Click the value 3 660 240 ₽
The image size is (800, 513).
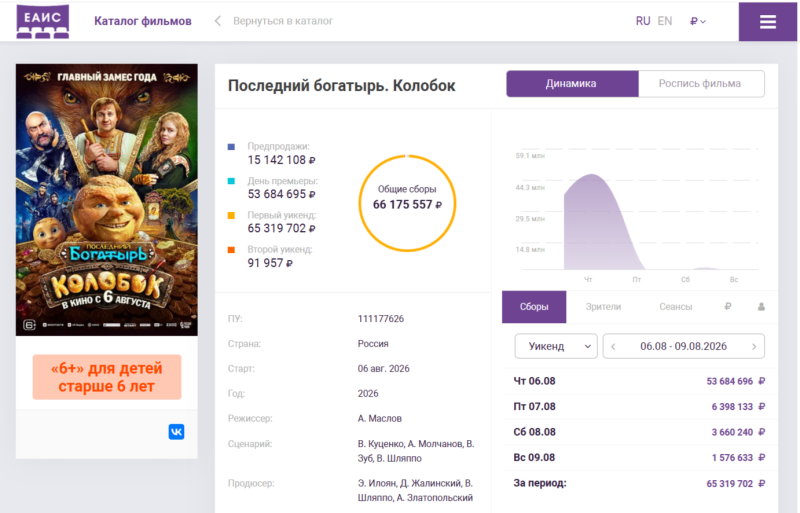click(738, 432)
